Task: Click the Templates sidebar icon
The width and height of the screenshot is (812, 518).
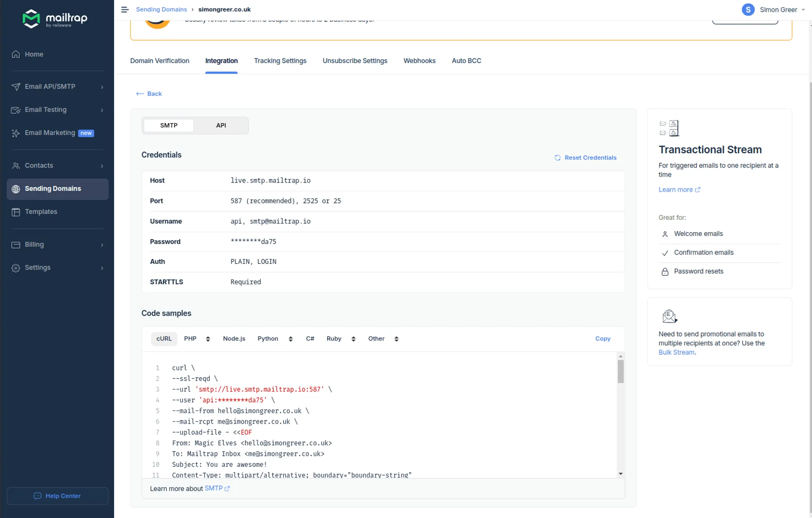Action: pos(16,212)
